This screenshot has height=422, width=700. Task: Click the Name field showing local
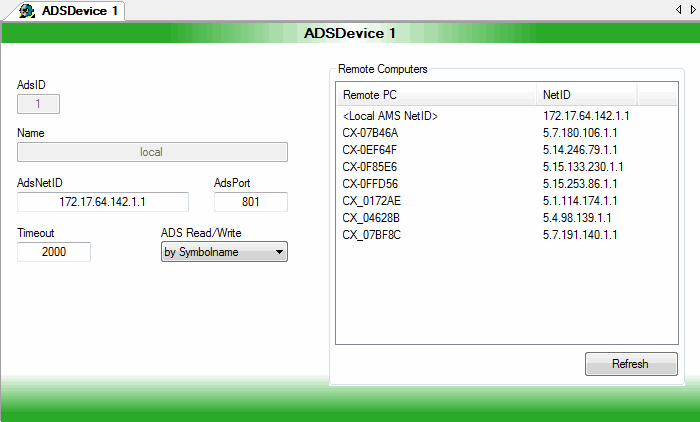pyautogui.click(x=152, y=152)
